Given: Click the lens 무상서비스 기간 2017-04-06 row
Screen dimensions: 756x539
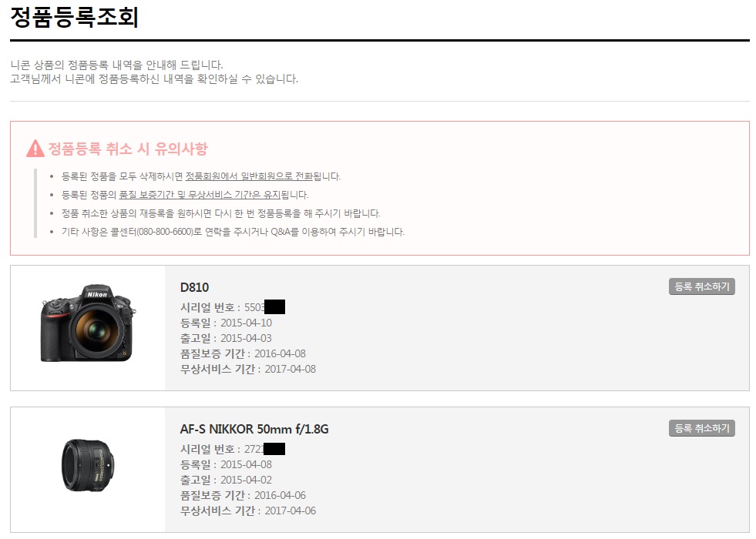Looking at the screenshot, I should [248, 511].
